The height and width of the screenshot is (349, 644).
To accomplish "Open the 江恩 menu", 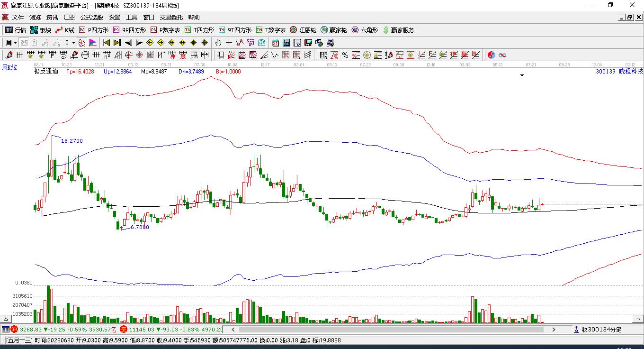I will point(69,17).
